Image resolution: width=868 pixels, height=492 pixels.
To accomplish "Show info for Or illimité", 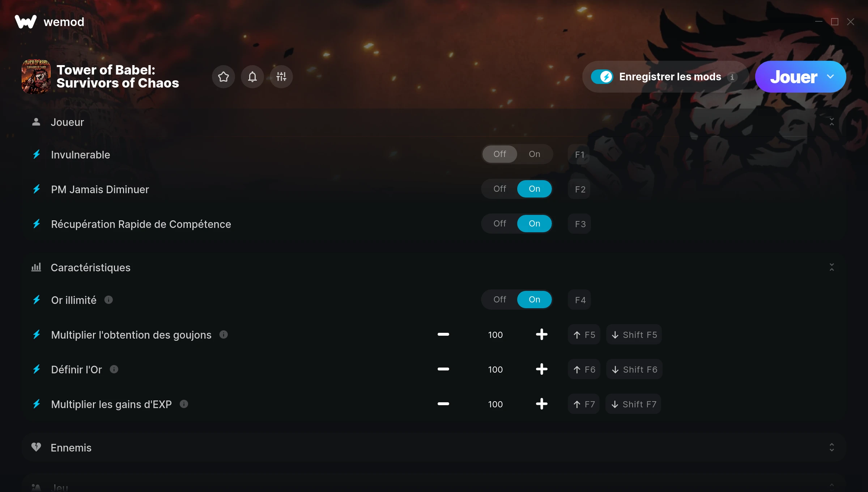I will click(109, 300).
